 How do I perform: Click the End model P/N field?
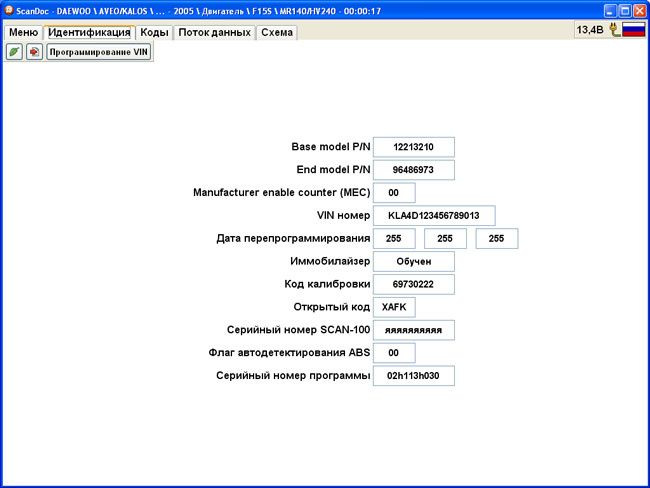coord(413,169)
